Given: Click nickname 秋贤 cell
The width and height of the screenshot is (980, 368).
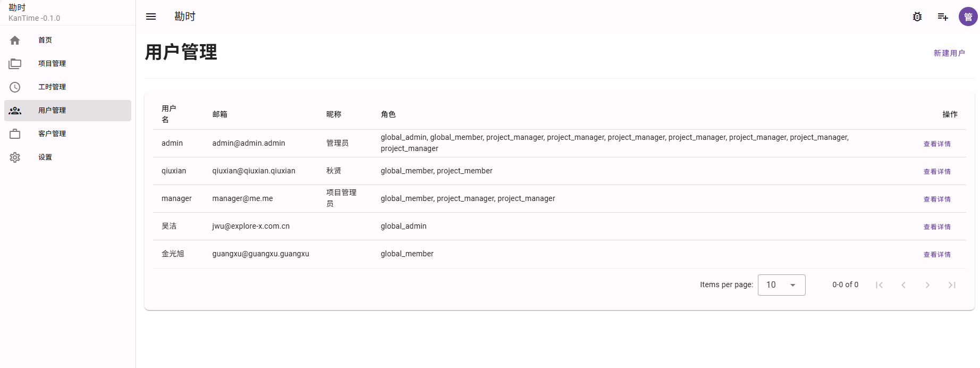Looking at the screenshot, I should [334, 171].
